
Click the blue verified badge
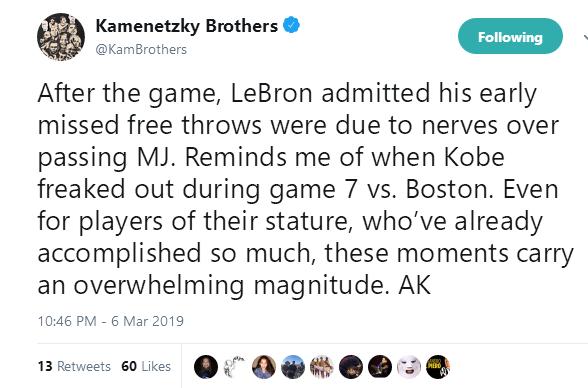coord(291,25)
